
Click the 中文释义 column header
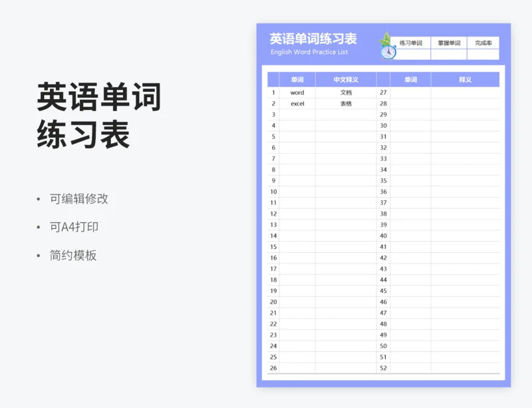tap(346, 79)
